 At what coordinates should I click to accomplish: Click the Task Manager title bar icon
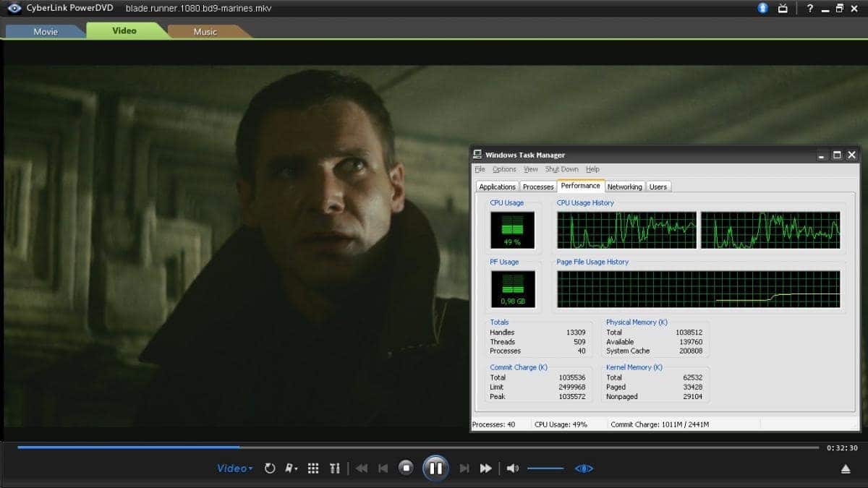[x=477, y=155]
